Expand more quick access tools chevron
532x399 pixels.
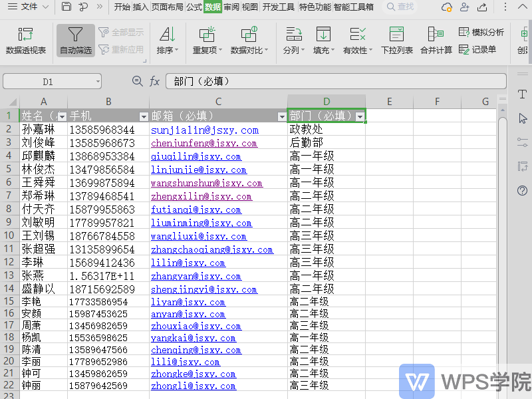pos(99,7)
